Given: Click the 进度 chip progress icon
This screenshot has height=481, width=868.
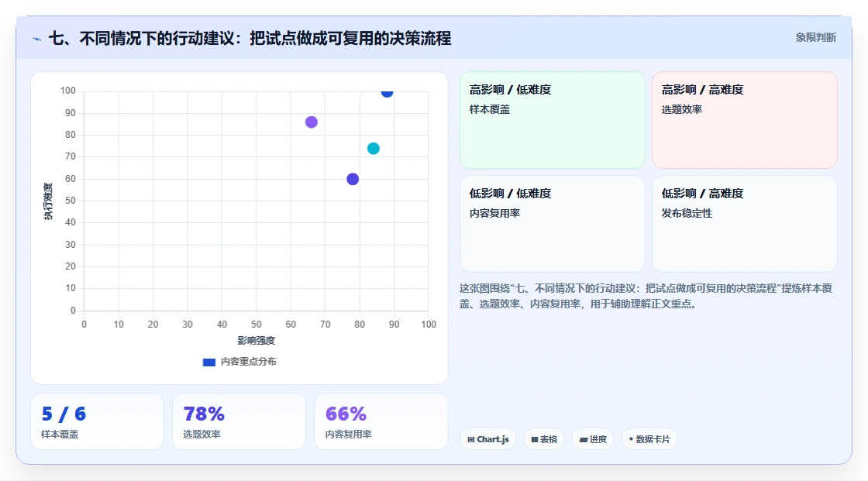Looking at the screenshot, I should pos(584,439).
